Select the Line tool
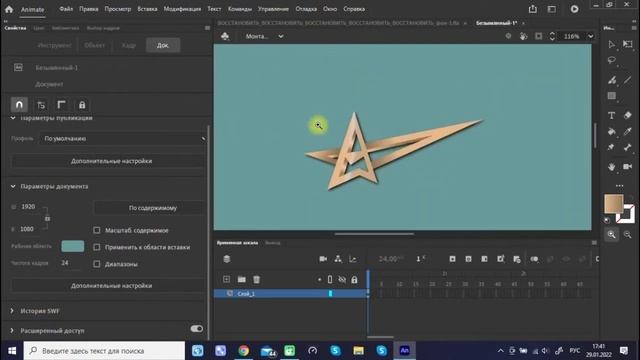The image size is (640, 360). (627, 80)
